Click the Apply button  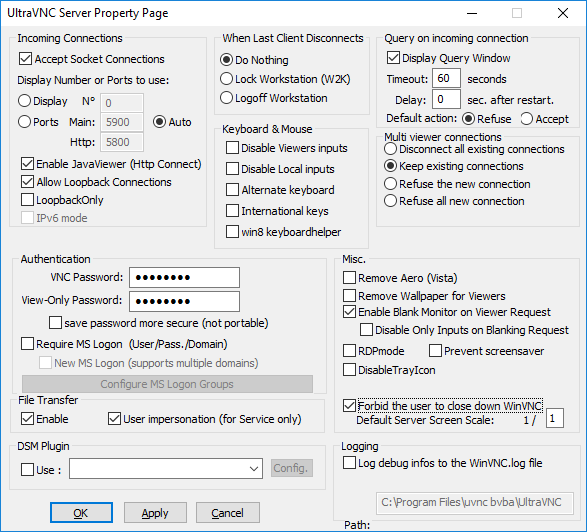coord(155,513)
